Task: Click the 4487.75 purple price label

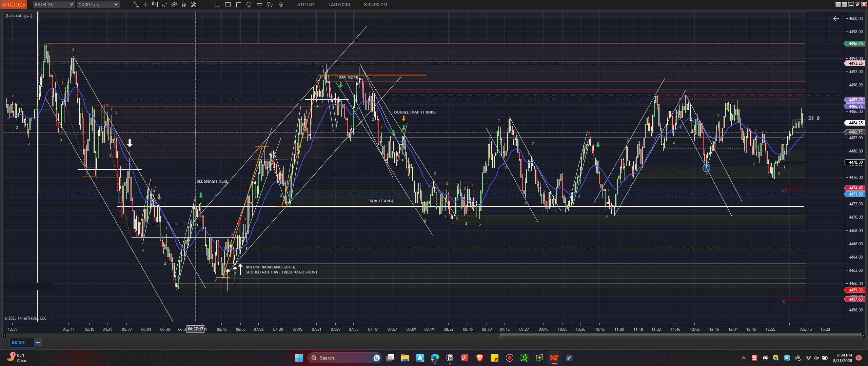Action: pyautogui.click(x=855, y=100)
